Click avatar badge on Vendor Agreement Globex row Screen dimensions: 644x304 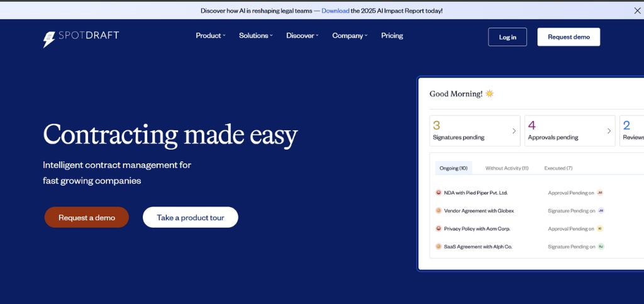point(601,211)
